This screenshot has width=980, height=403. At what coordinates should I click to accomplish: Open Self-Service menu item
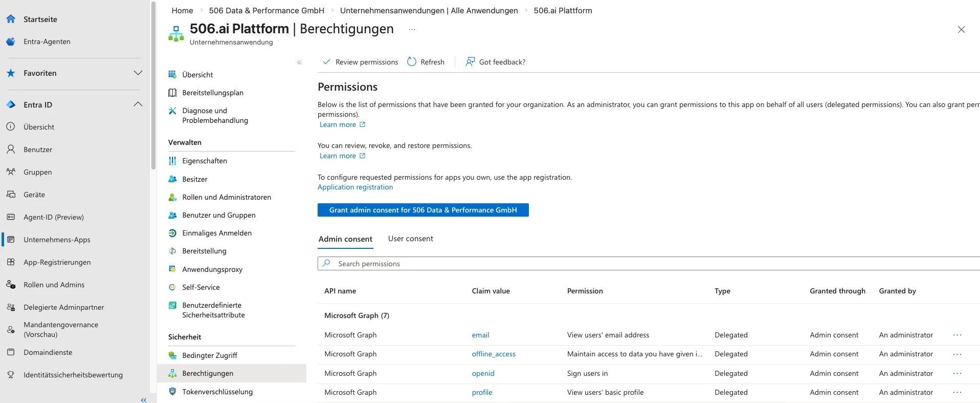pyautogui.click(x=201, y=287)
